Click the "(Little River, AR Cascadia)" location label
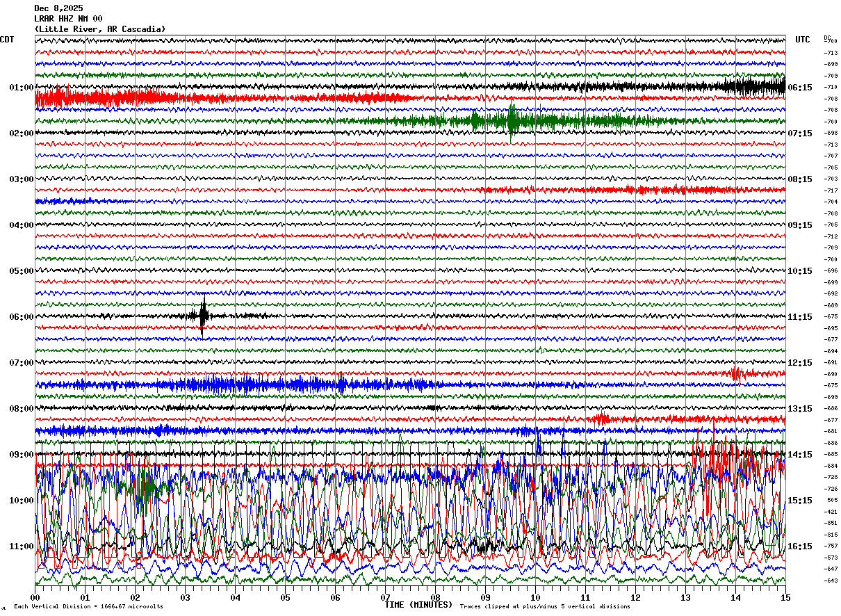 click(100, 29)
